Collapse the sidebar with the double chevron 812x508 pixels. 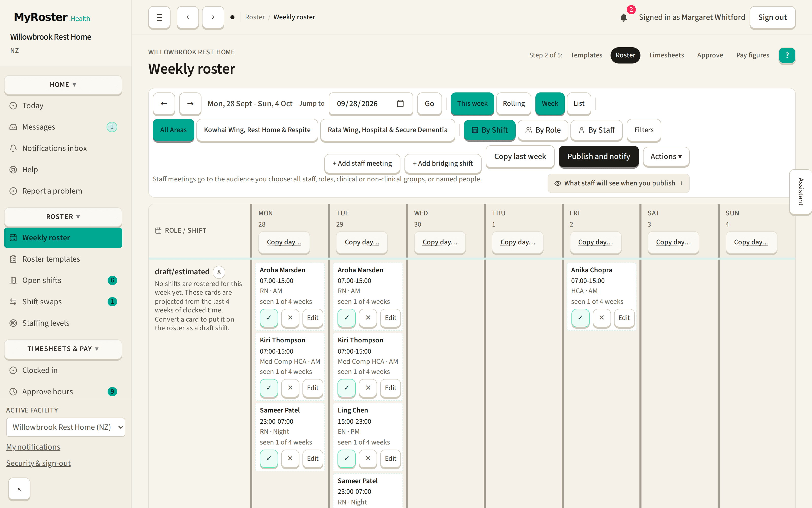pos(20,489)
